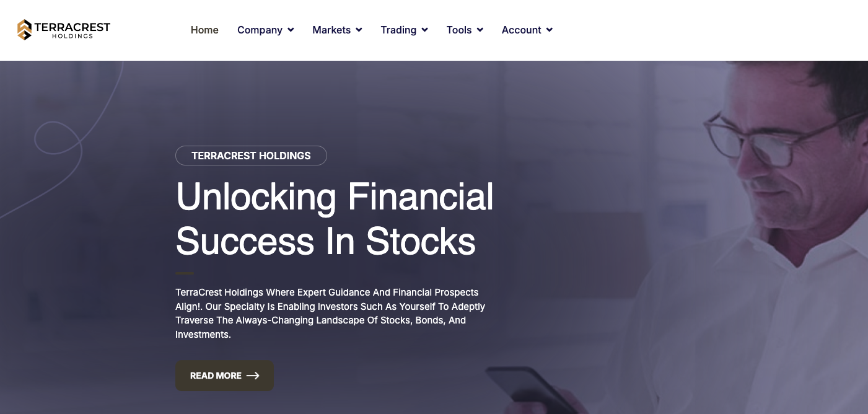The width and height of the screenshot is (868, 414).
Task: Open the Markets dropdown menu
Action: tap(331, 30)
